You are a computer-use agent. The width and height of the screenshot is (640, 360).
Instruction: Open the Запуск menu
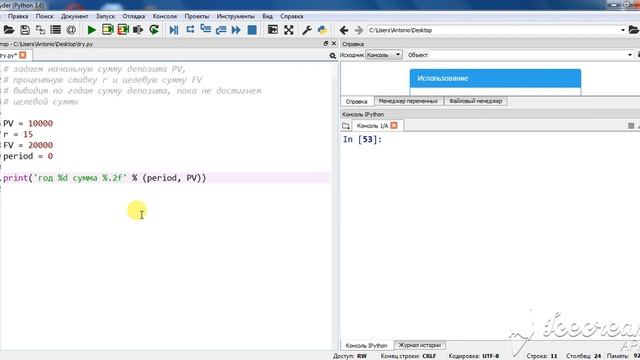[x=105, y=16]
